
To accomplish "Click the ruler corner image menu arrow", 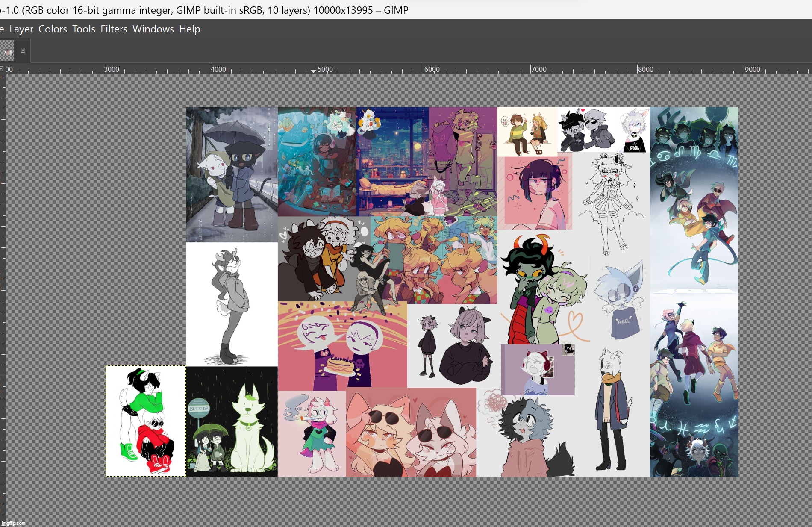I will point(2,69).
